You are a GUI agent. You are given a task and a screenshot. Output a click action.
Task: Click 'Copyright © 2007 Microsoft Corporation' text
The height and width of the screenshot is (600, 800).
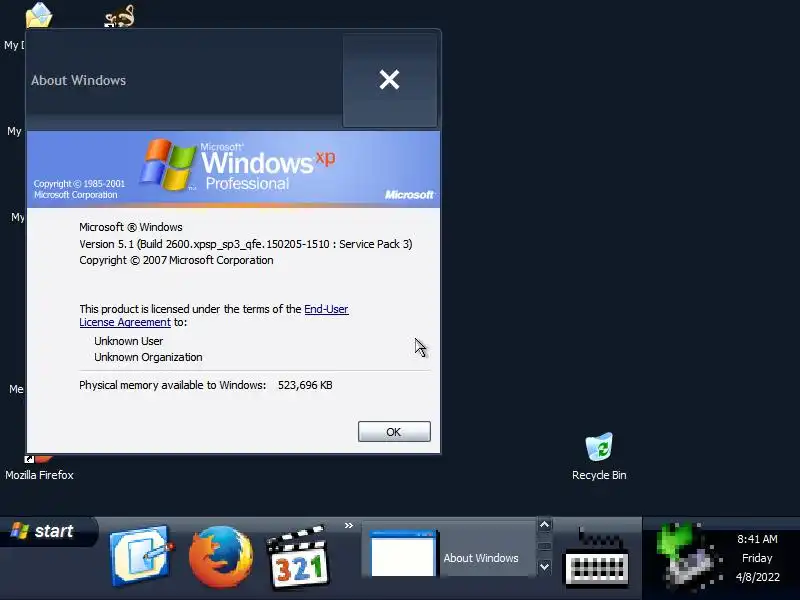[x=176, y=260]
